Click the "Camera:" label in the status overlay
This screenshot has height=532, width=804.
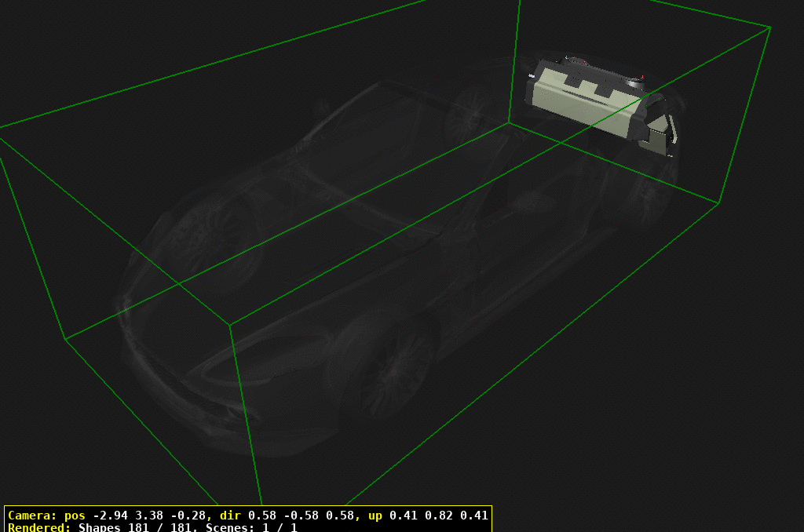tap(31, 516)
